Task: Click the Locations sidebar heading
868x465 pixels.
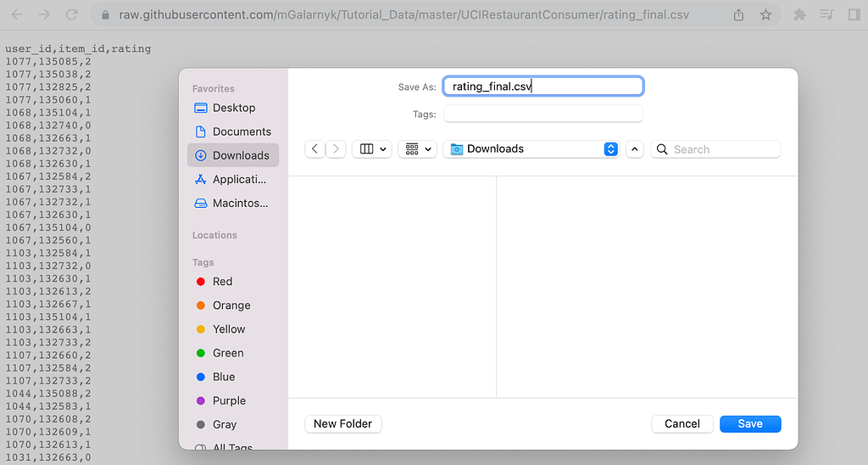Action: 214,235
